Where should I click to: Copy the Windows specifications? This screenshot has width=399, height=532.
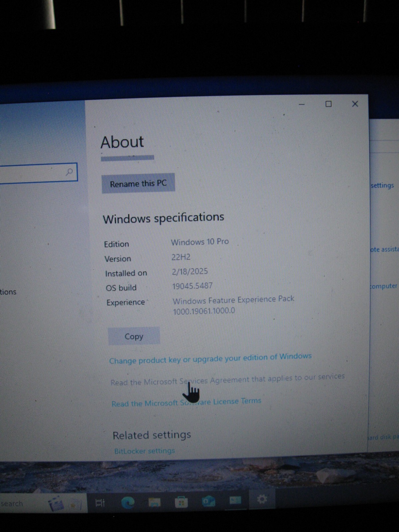coord(134,336)
